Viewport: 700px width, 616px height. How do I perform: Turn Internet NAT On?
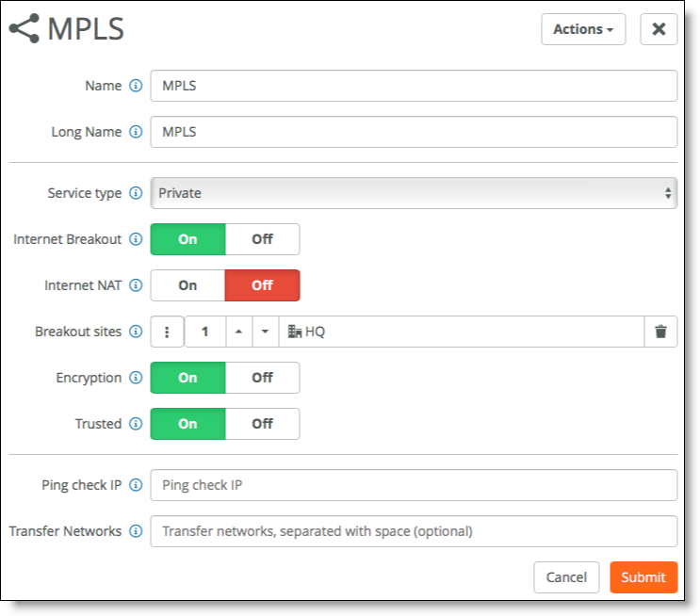(x=187, y=285)
